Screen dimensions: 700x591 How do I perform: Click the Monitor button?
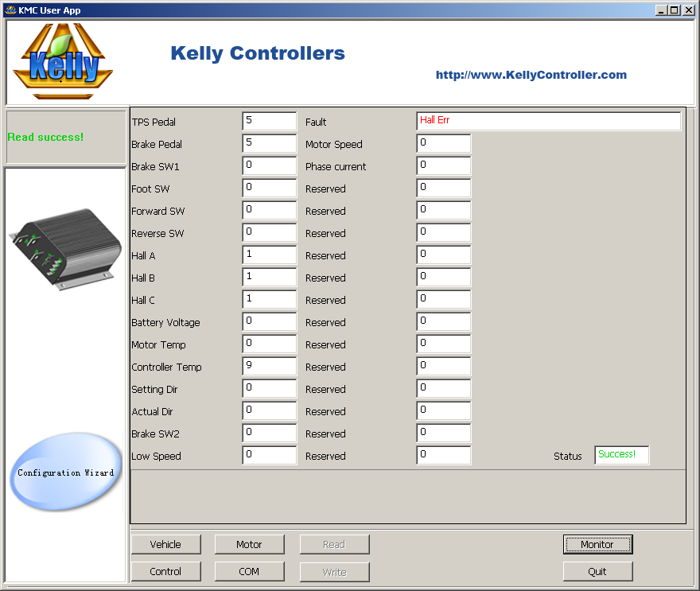tap(597, 544)
